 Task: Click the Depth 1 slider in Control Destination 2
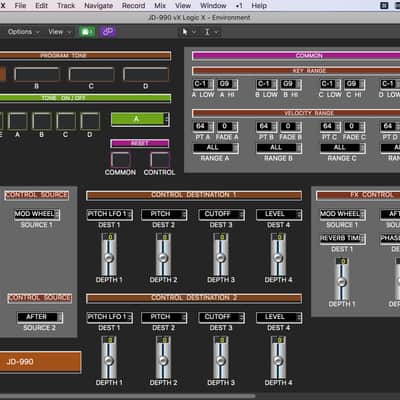point(109,358)
